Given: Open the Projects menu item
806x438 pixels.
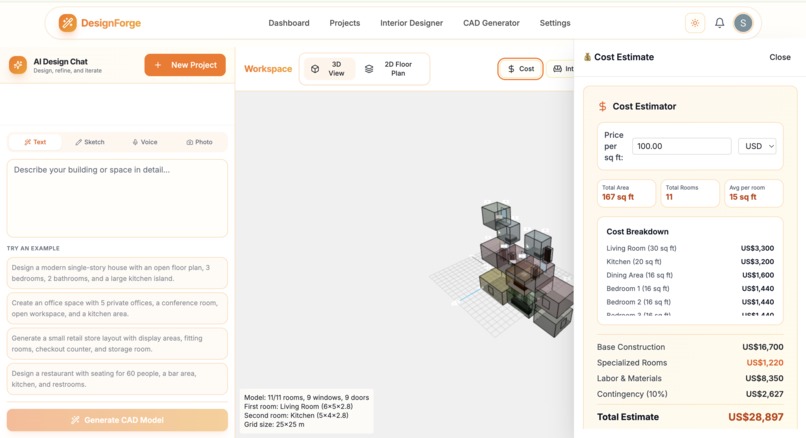Looking at the screenshot, I should coord(344,23).
